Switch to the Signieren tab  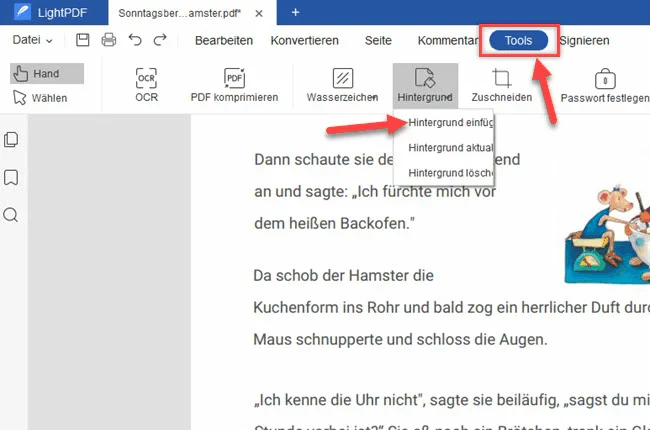(584, 40)
